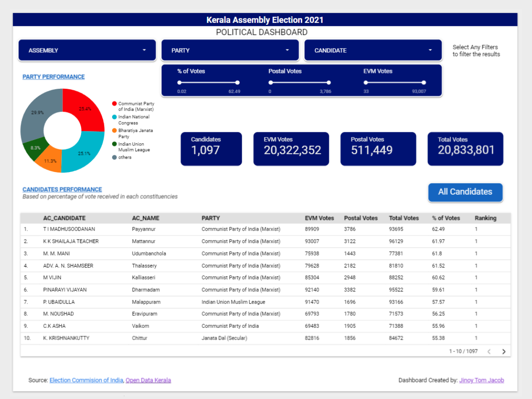Click the cyan Indian National Congress legend dot
Image resolution: width=532 pixels, height=399 pixels.
click(114, 117)
